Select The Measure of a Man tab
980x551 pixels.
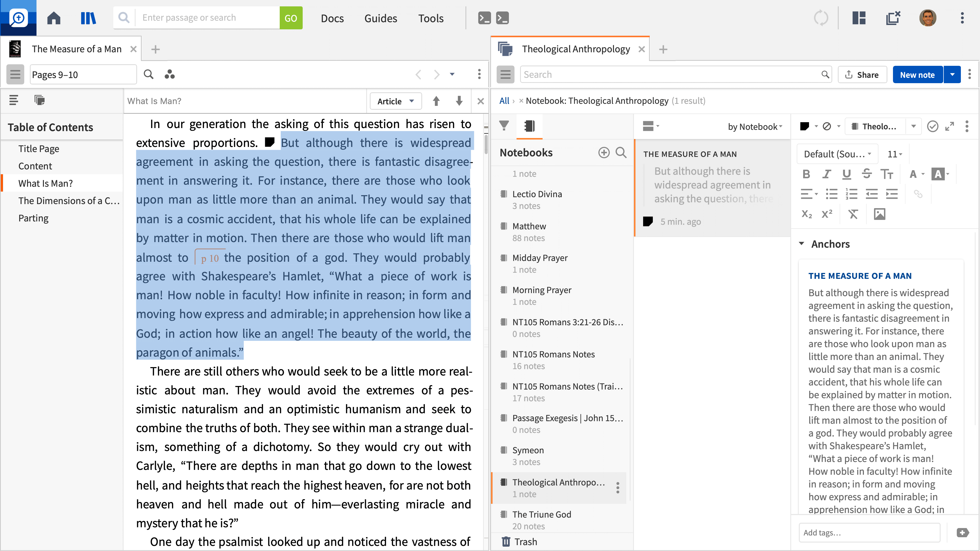[x=77, y=49]
